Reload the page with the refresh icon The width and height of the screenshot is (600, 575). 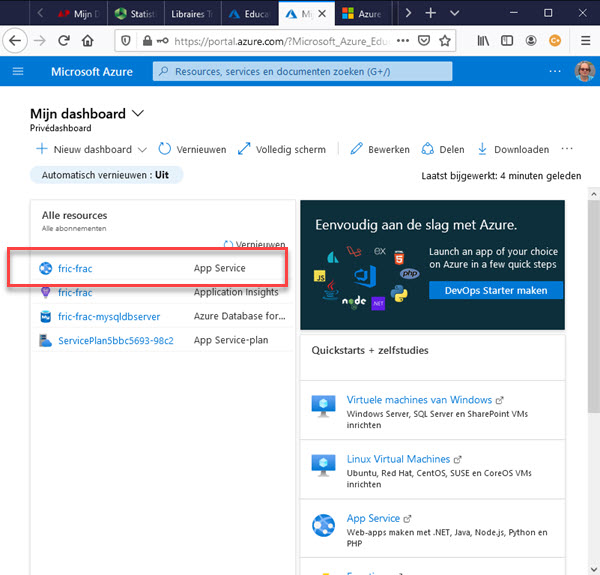[x=64, y=41]
